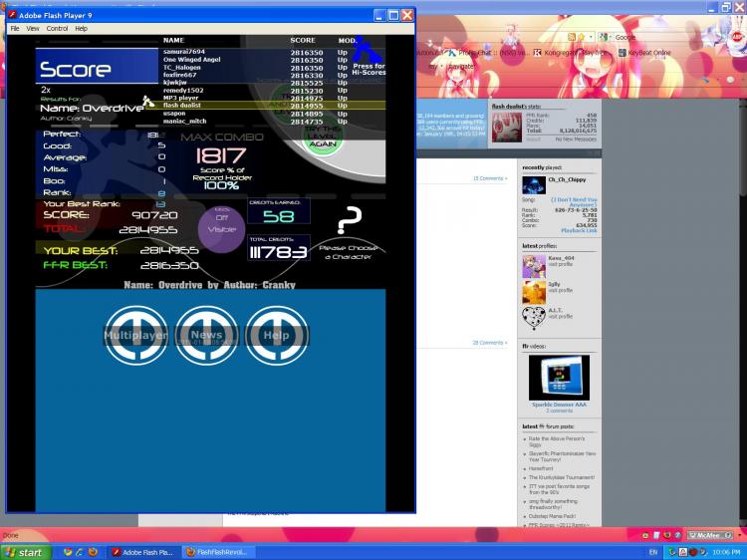The image size is (747, 560).
Task: Click the Kuns_404 profile avatar
Action: coord(534,266)
